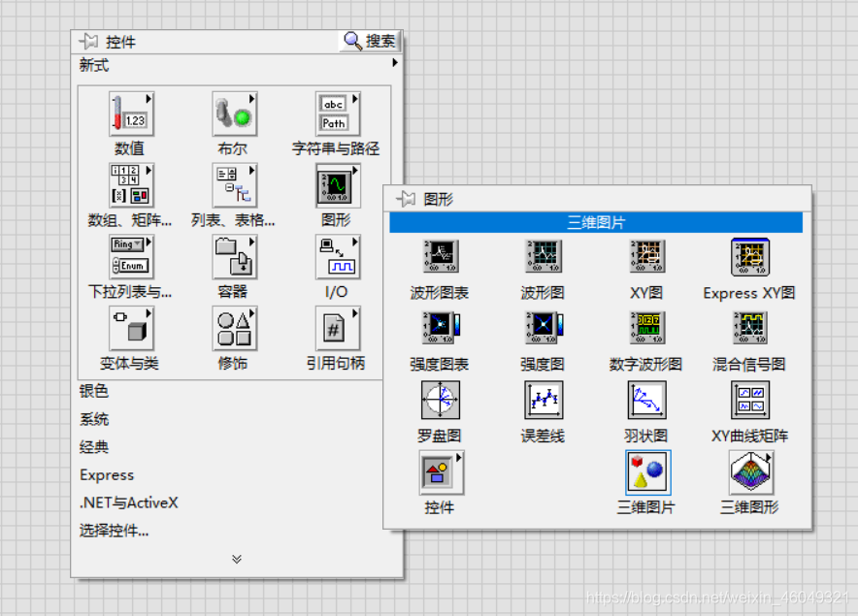Select the 波形图表 waveform chart control
The height and width of the screenshot is (616, 858).
point(441,256)
